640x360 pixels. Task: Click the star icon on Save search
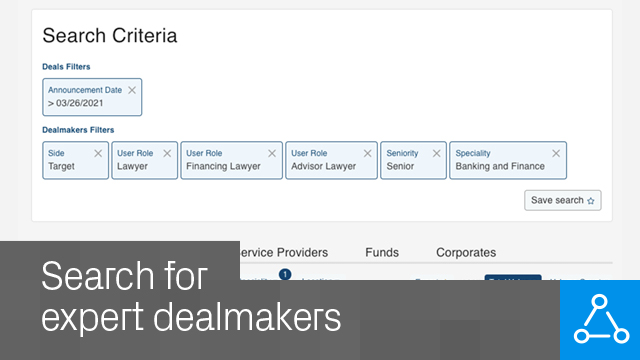coord(591,201)
